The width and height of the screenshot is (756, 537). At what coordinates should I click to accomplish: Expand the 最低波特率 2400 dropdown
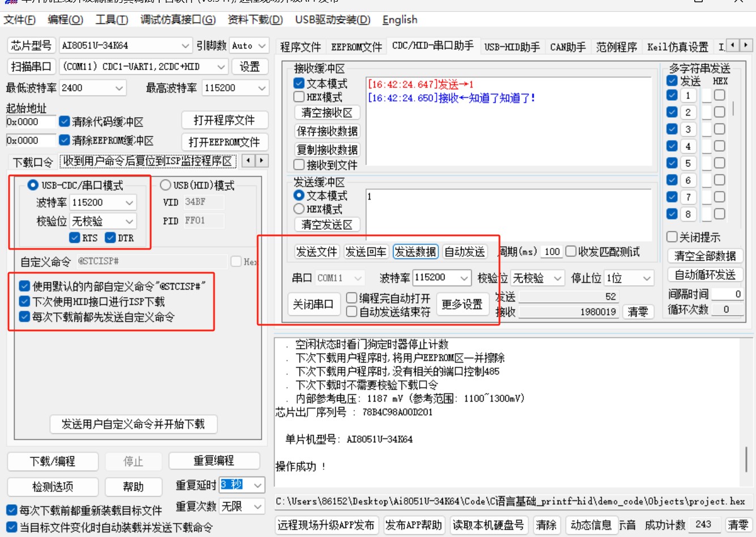point(119,88)
